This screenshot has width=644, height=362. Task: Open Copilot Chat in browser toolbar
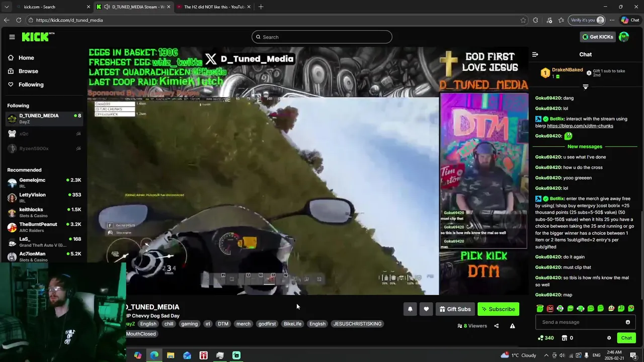pos(630,20)
